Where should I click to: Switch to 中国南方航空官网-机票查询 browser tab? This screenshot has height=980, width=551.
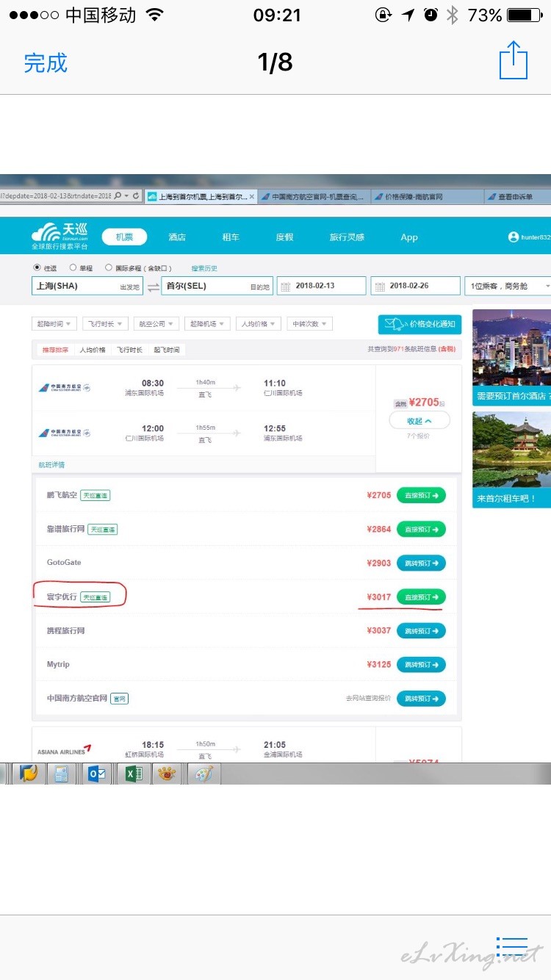[x=313, y=197]
